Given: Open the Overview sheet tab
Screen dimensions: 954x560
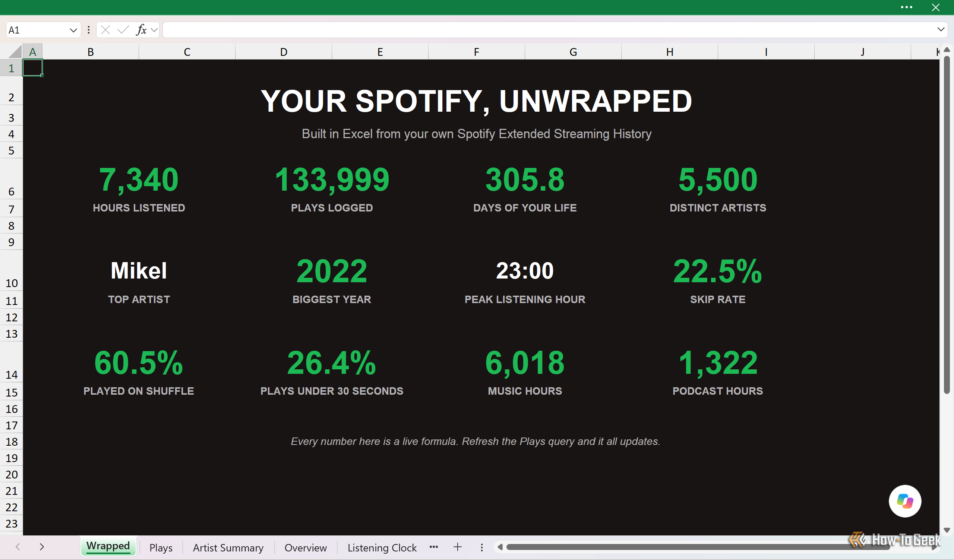Looking at the screenshot, I should coord(306,547).
